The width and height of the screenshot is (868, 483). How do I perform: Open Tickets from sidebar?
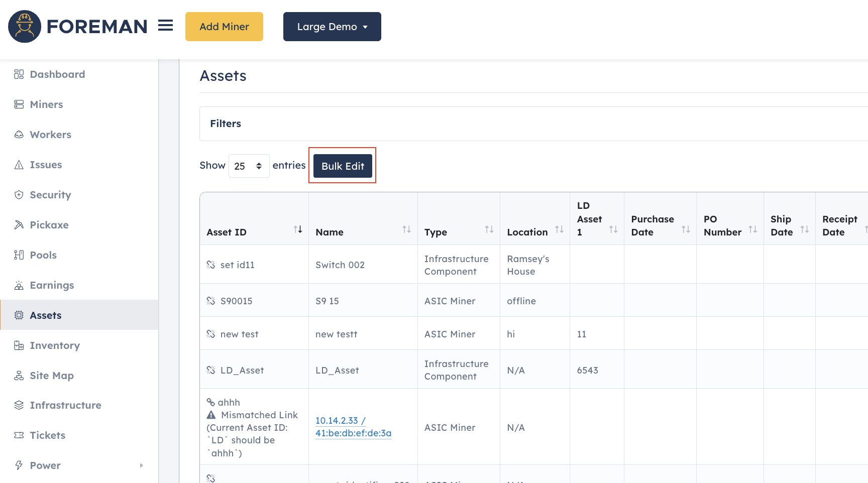(48, 435)
